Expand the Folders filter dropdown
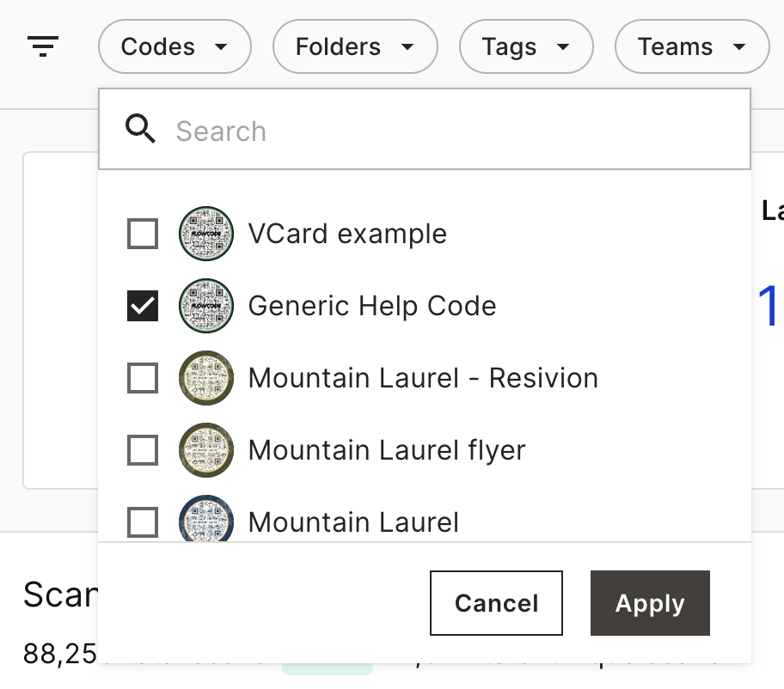The height and width of the screenshot is (689, 784). [355, 46]
